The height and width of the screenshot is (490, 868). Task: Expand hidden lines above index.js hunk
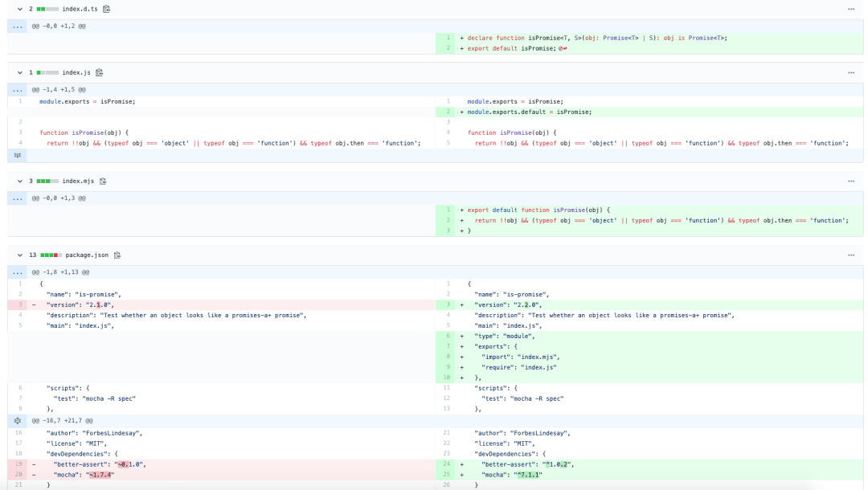point(17,90)
